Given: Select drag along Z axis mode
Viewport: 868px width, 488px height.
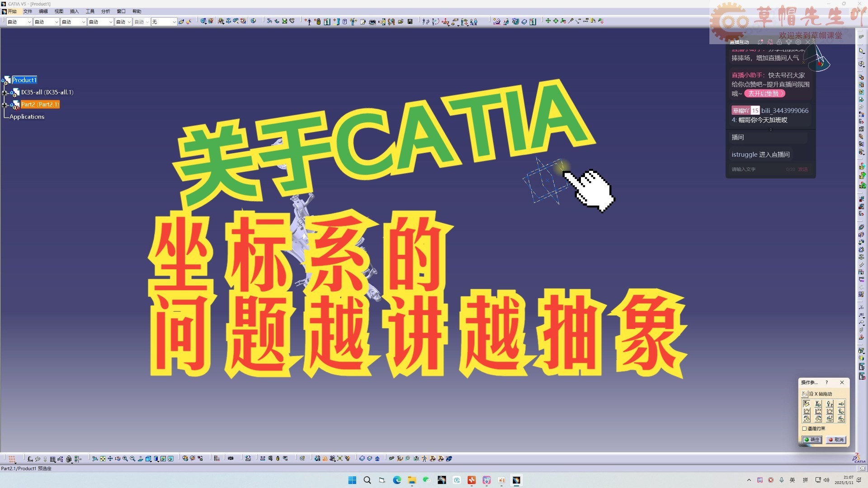Looking at the screenshot, I should (x=830, y=404).
